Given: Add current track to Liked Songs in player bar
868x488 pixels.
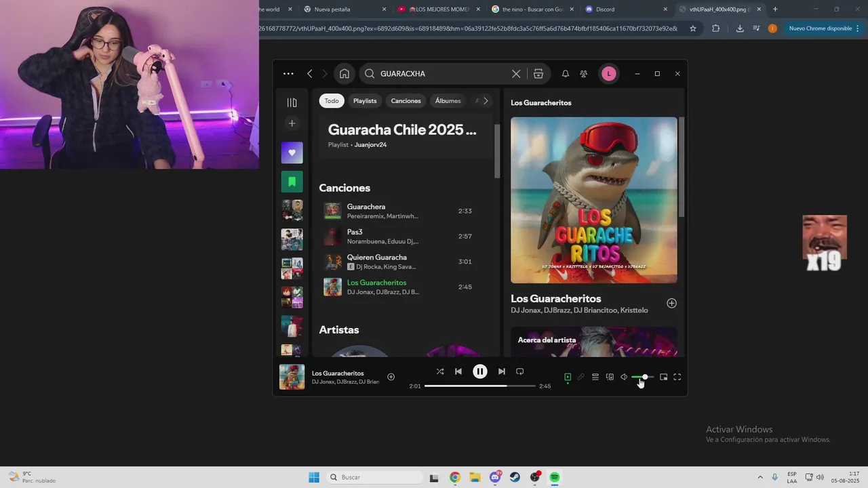Looking at the screenshot, I should (391, 377).
